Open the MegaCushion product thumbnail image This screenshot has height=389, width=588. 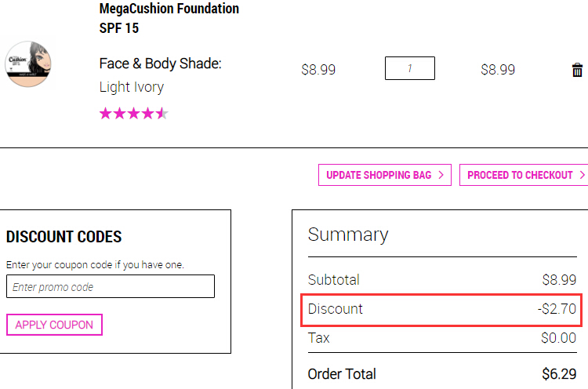click(x=28, y=64)
